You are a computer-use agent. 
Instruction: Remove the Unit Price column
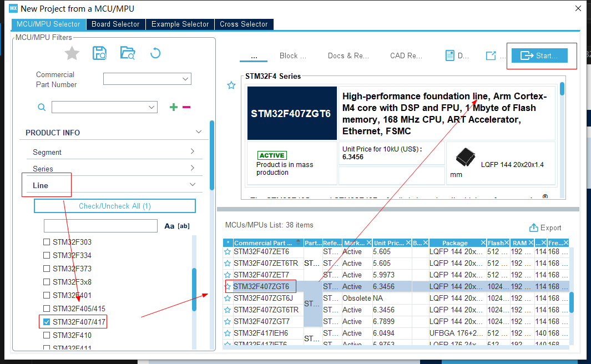408,243
